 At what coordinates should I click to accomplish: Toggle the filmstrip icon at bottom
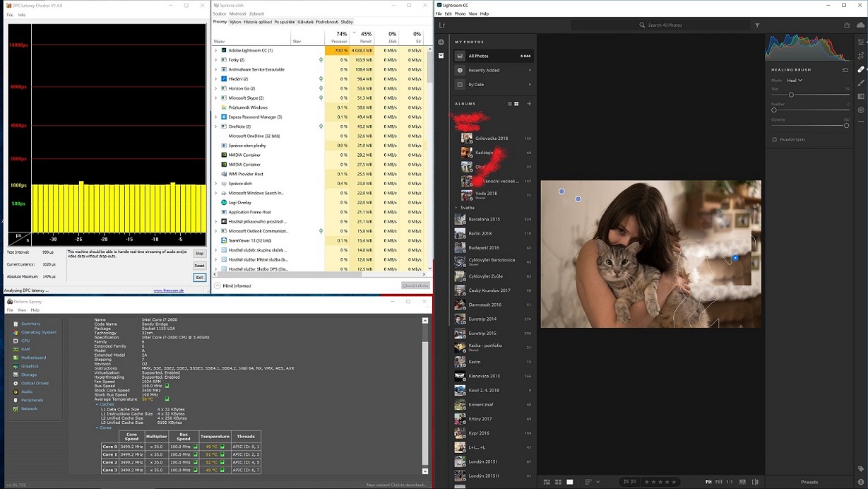742,482
